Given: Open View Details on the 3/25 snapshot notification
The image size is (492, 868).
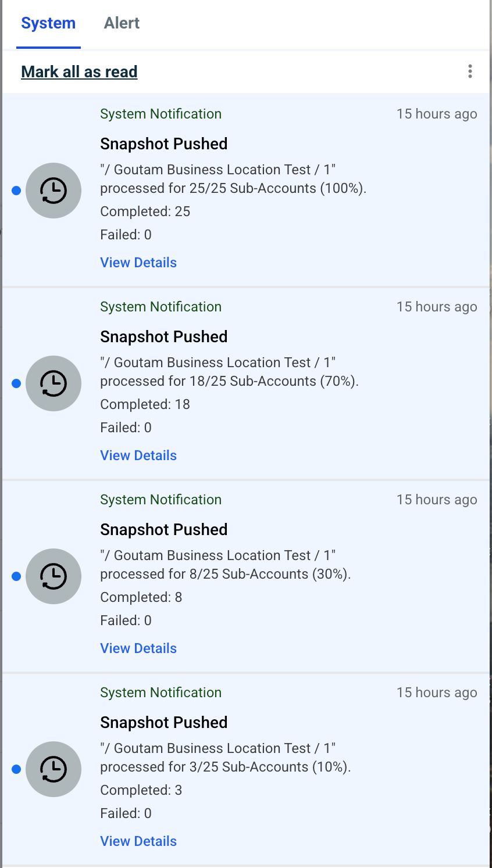Looking at the screenshot, I should pyautogui.click(x=138, y=841).
